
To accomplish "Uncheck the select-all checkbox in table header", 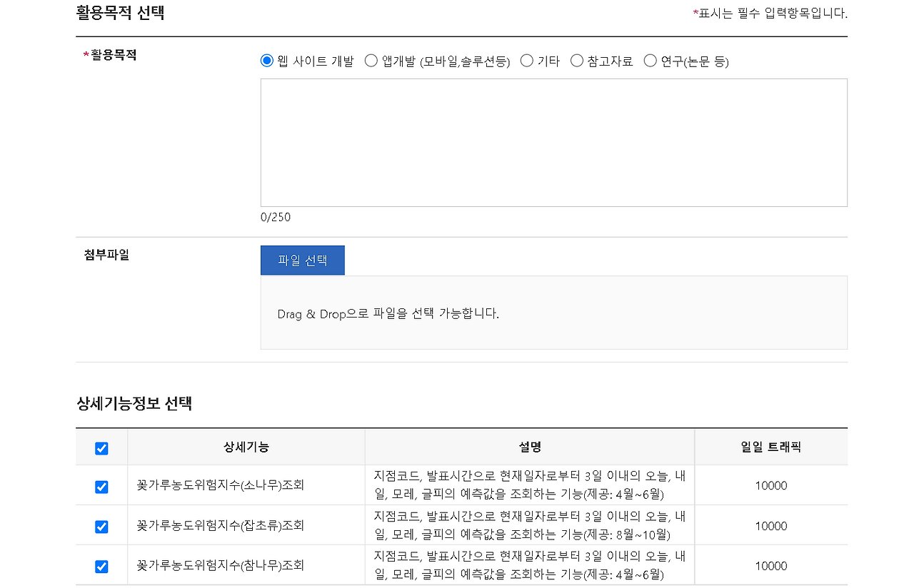I will tap(101, 448).
